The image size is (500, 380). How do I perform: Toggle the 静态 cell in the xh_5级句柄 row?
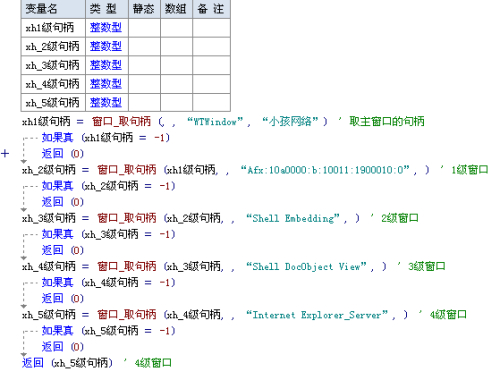tap(144, 102)
